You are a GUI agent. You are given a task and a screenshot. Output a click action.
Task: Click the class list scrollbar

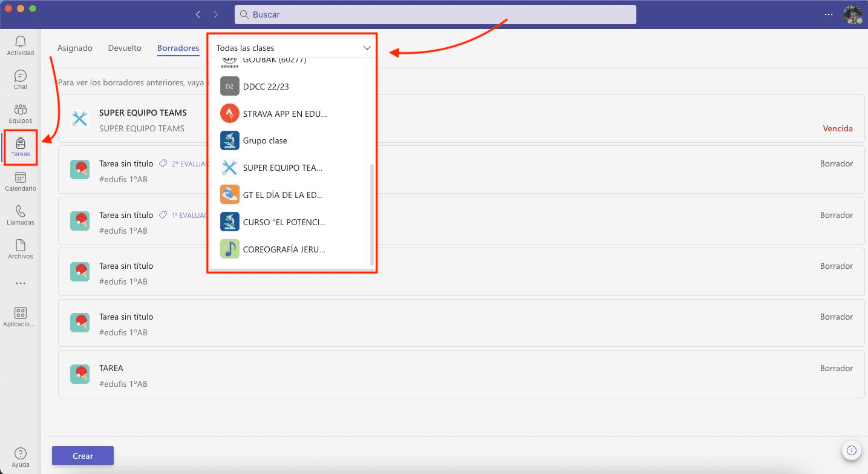coord(371,215)
